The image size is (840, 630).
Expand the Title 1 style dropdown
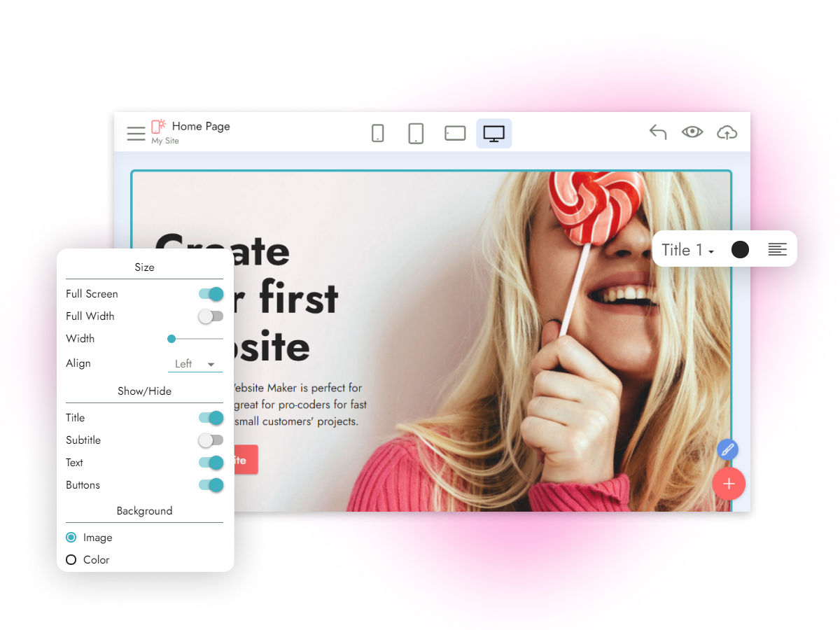687,250
